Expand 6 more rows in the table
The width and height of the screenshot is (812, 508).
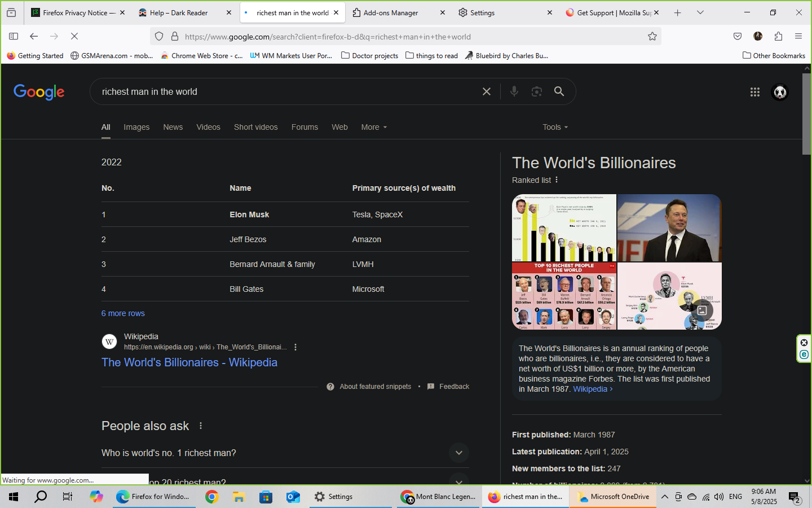(123, 313)
